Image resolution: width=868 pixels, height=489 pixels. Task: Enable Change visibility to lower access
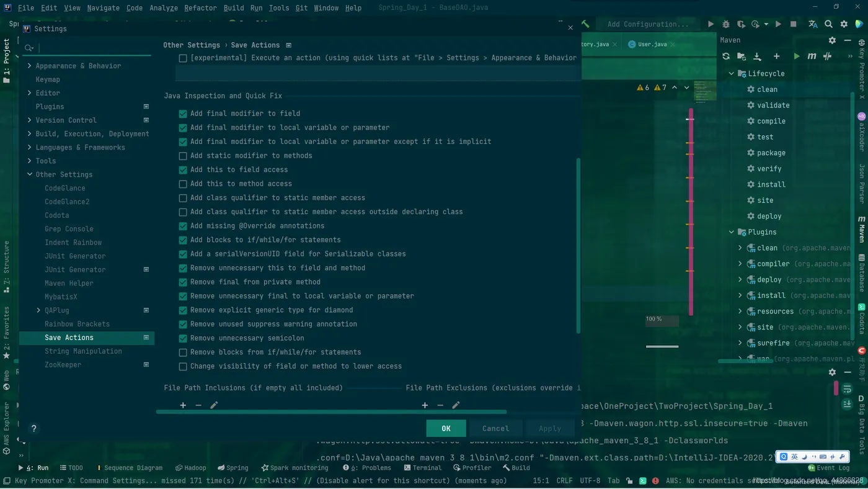(183, 366)
